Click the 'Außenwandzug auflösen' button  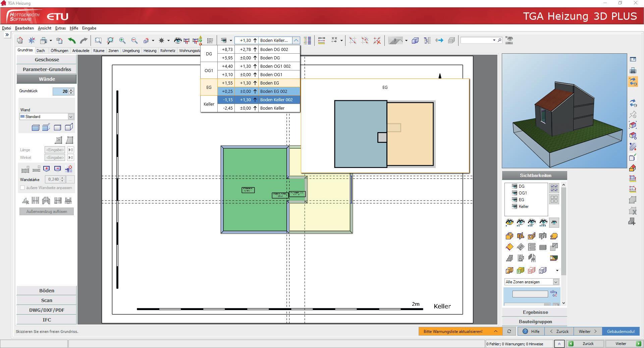click(x=47, y=212)
